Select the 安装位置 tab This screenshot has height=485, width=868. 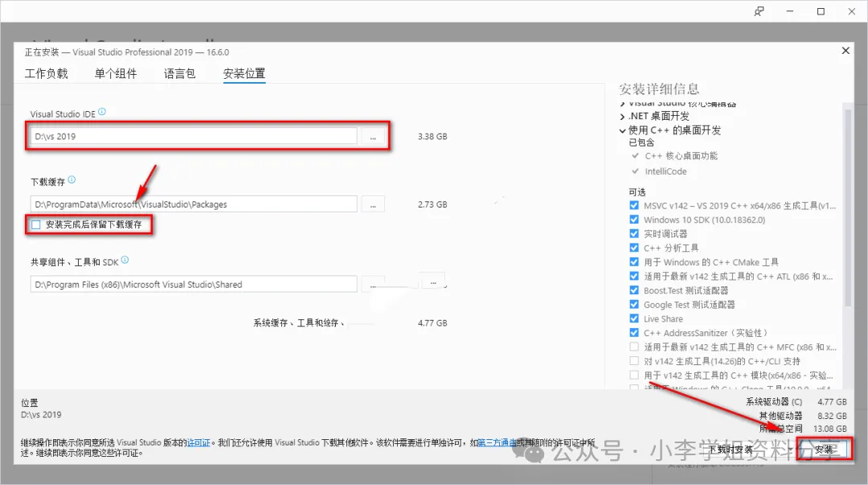point(244,74)
